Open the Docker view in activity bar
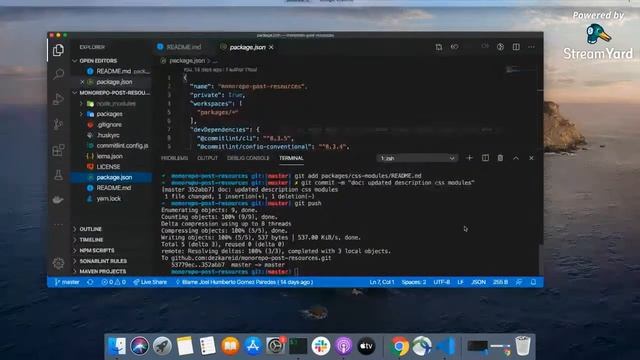The image size is (640, 360). pyautogui.click(x=58, y=200)
